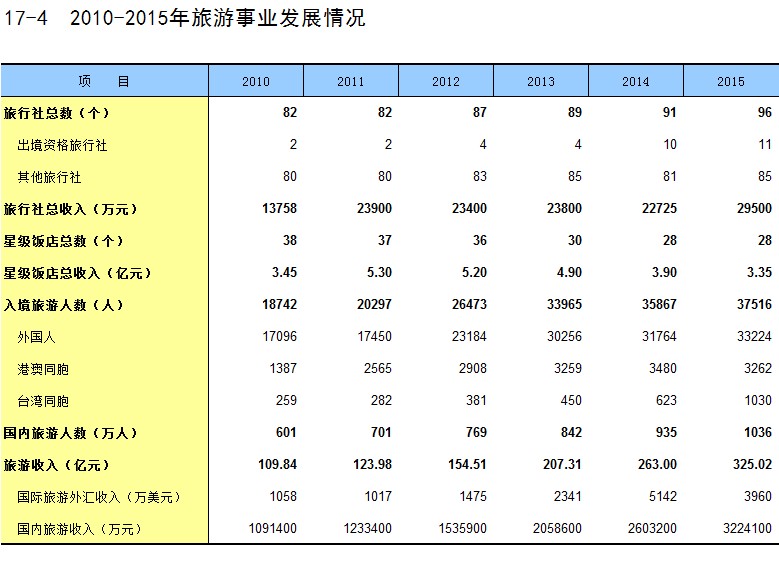Screen dimensions: 779x577
Task: Click the 旅行社总数（个） row label
Action: coord(57,113)
